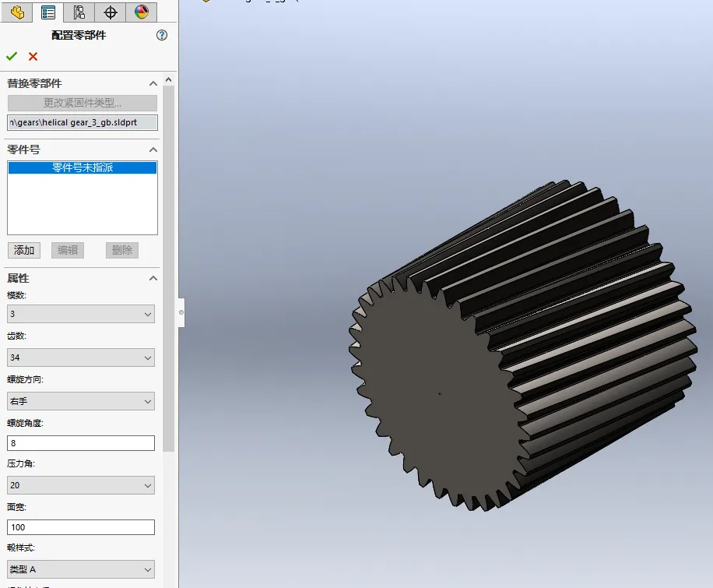
Task: Click the 添加 button
Action: [x=24, y=250]
